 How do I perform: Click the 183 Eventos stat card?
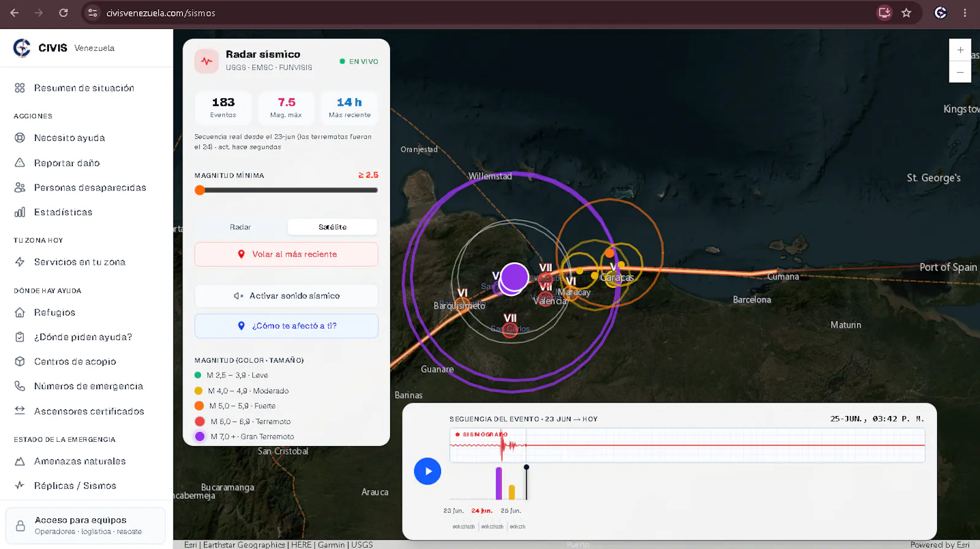223,107
